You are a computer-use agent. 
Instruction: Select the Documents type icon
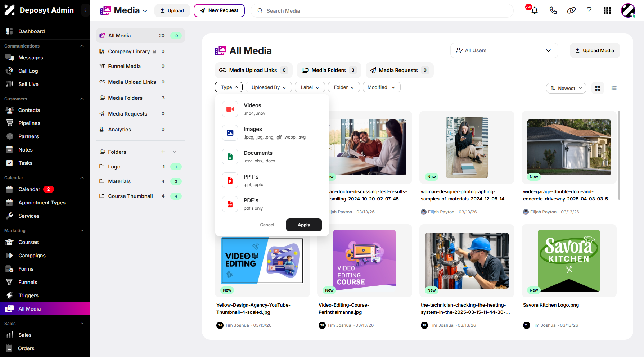[230, 157]
